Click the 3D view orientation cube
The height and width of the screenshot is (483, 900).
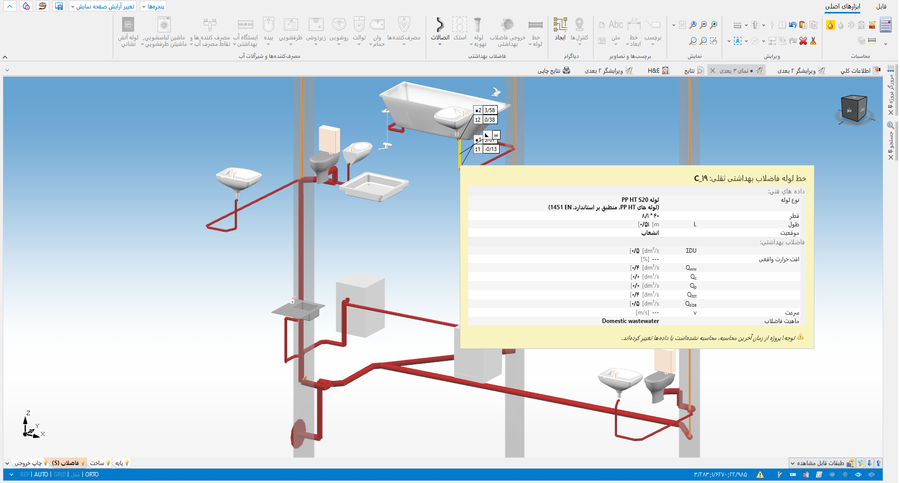tap(855, 108)
